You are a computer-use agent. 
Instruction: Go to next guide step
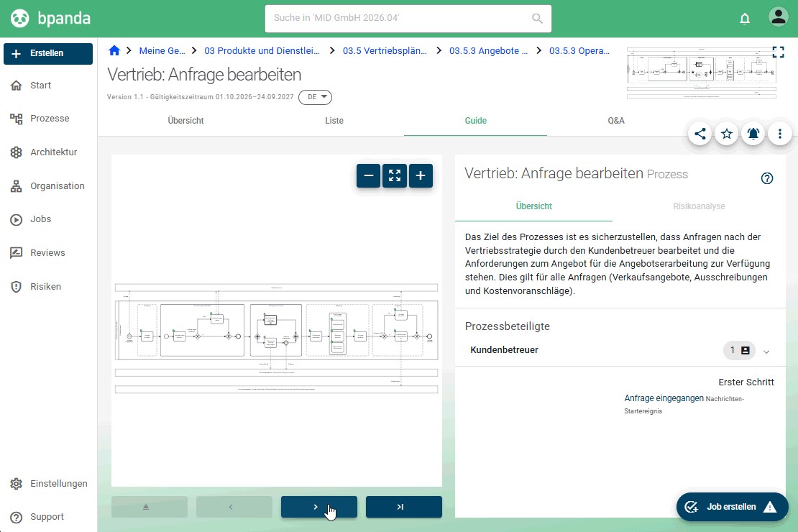(319, 507)
